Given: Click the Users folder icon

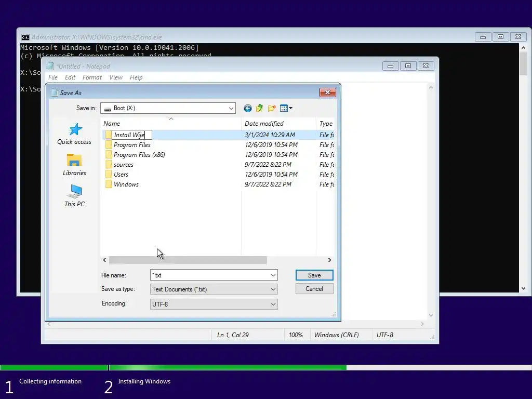Looking at the screenshot, I should (x=108, y=175).
